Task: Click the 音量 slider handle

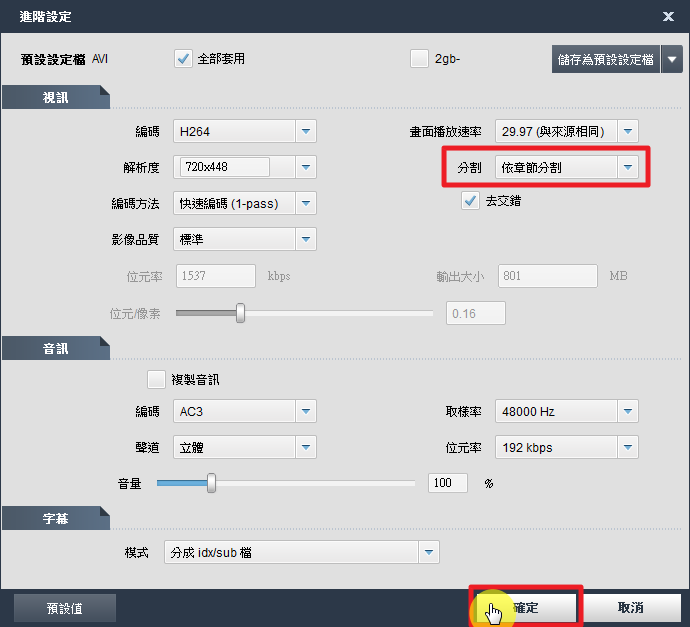Action: tap(211, 483)
